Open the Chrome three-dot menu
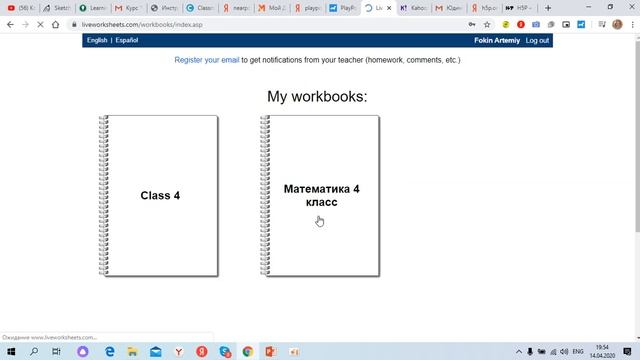 [x=632, y=24]
